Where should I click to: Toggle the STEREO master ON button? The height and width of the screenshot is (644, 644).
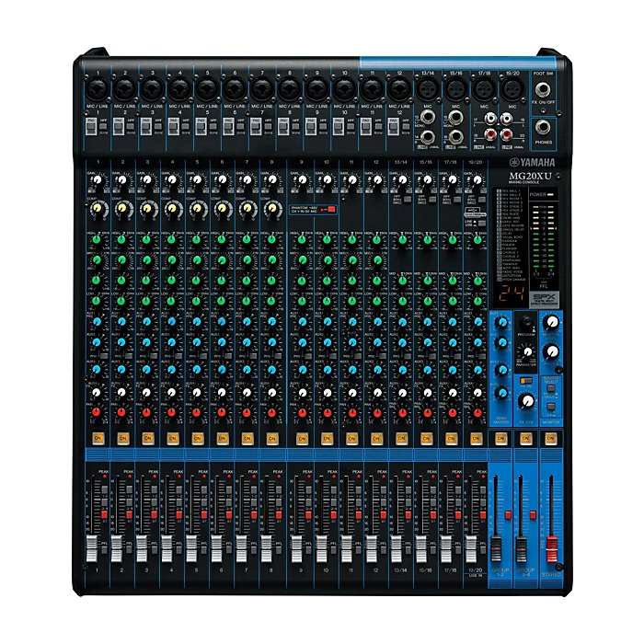550,438
